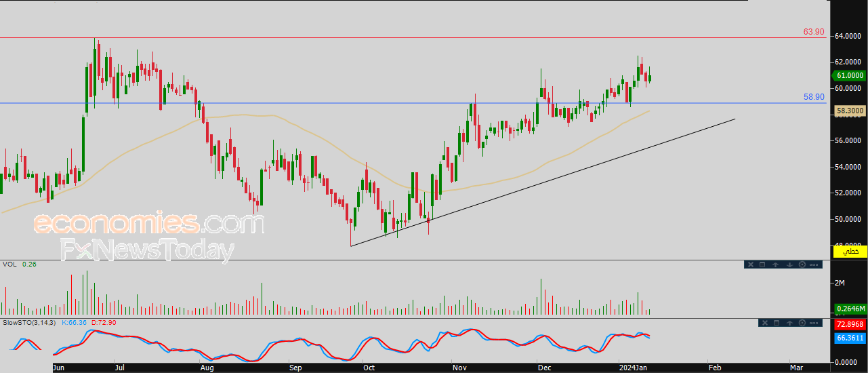Close the SlowSTO indicator panel

tap(765, 323)
